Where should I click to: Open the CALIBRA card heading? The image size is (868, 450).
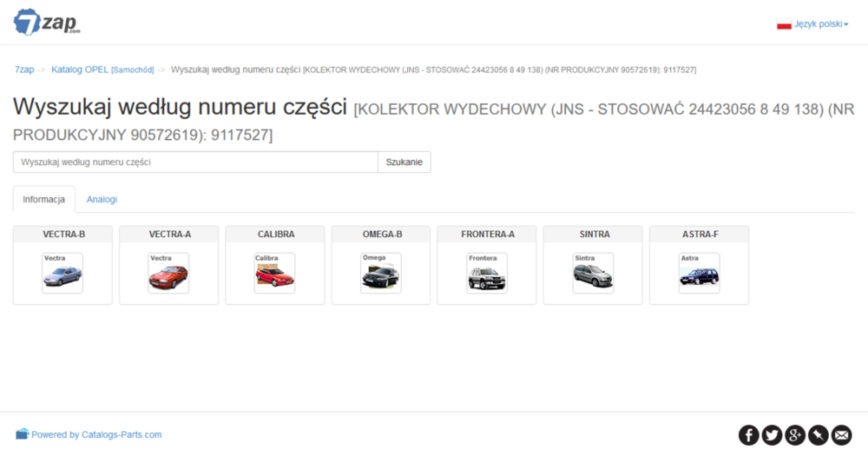[x=276, y=235]
